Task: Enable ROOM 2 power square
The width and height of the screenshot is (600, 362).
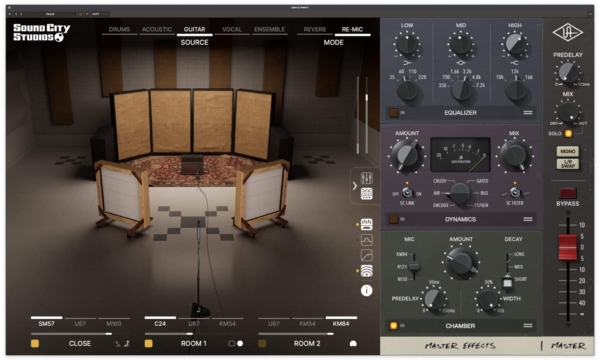Action: pyautogui.click(x=262, y=343)
